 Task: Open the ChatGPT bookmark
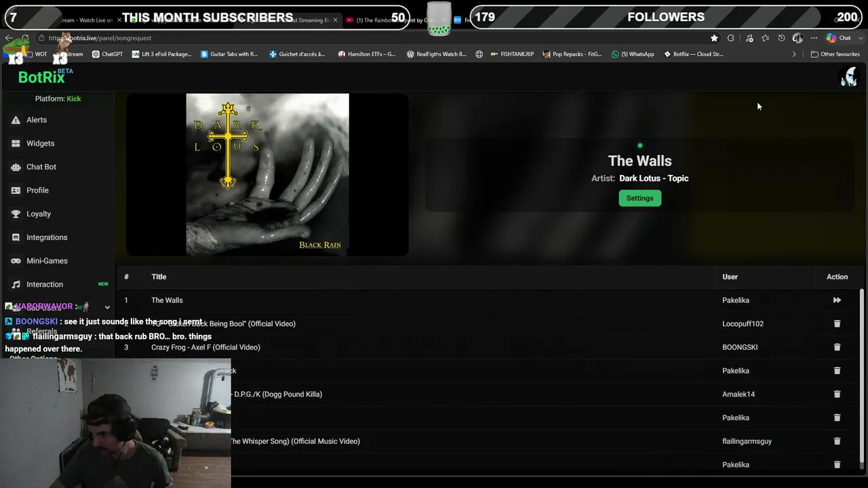click(x=107, y=54)
